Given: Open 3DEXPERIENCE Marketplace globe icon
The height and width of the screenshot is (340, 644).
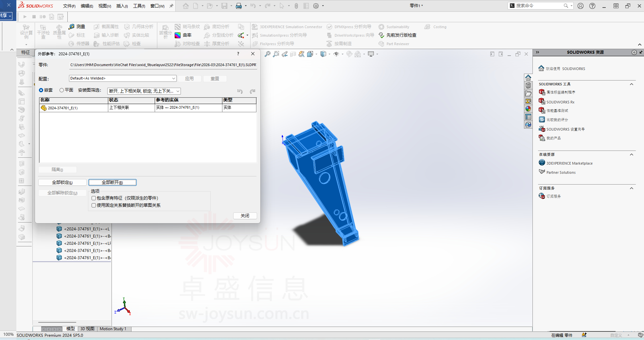Looking at the screenshot, I should [542, 163].
